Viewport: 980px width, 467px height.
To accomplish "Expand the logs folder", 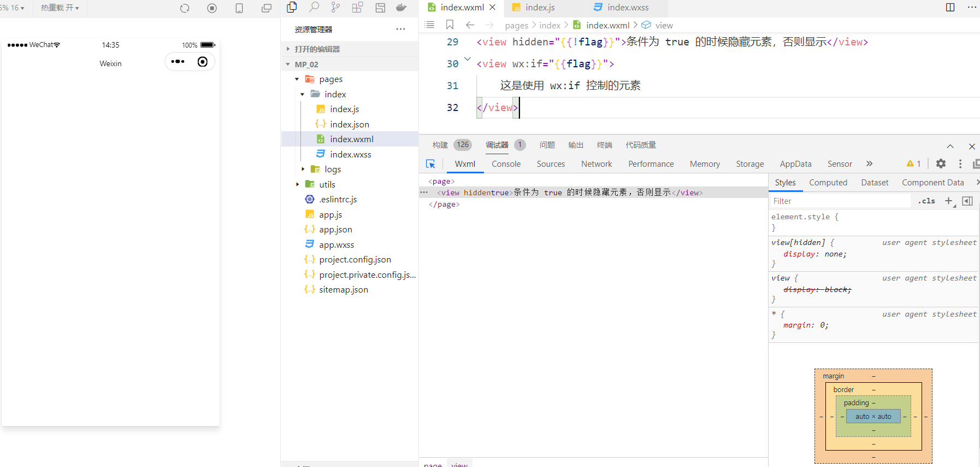I will tap(303, 169).
